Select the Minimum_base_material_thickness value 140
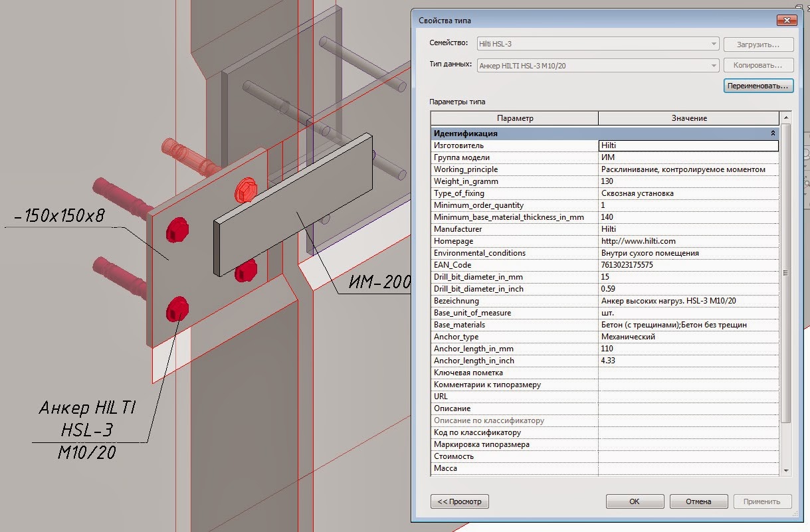 coord(688,217)
